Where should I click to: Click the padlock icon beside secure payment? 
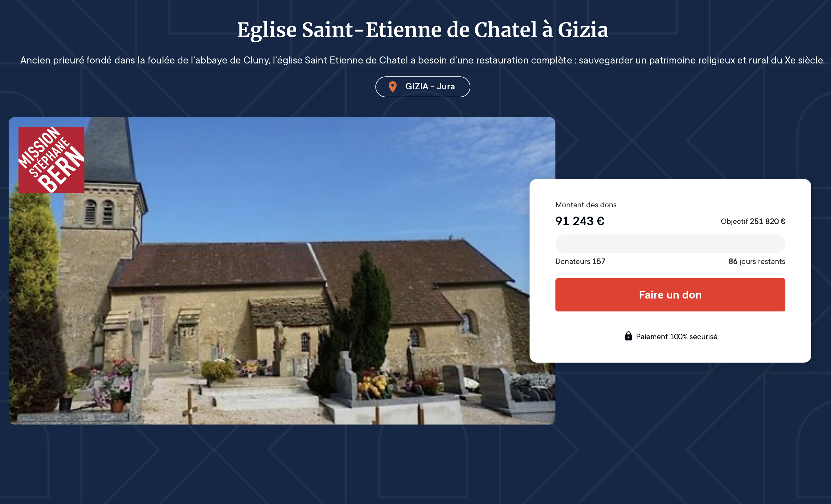coord(628,336)
